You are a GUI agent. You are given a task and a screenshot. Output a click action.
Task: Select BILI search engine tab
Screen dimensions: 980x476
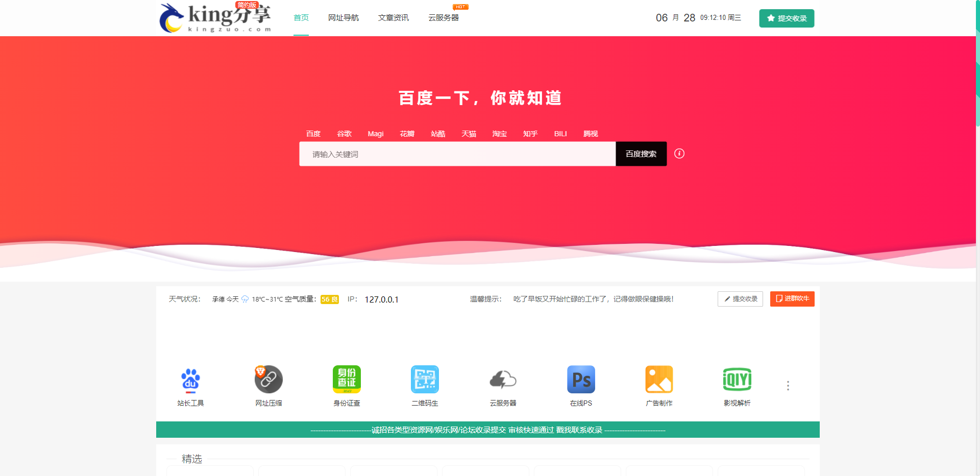click(560, 134)
